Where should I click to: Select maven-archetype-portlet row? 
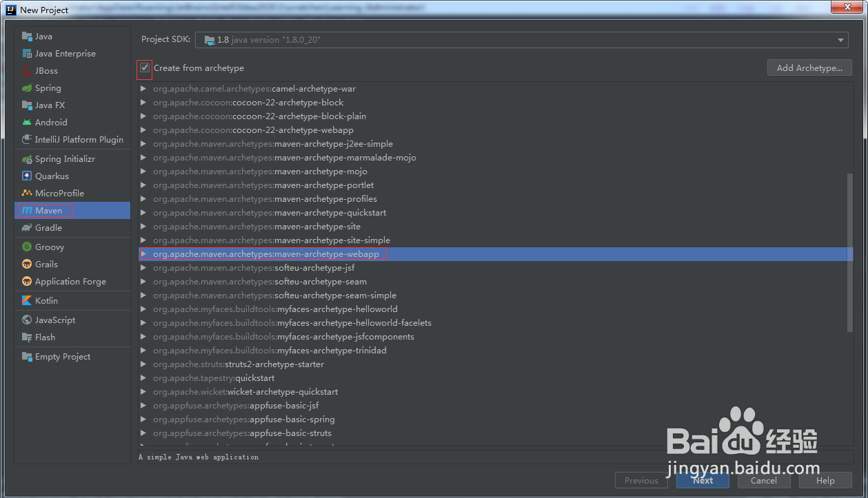click(x=495, y=185)
